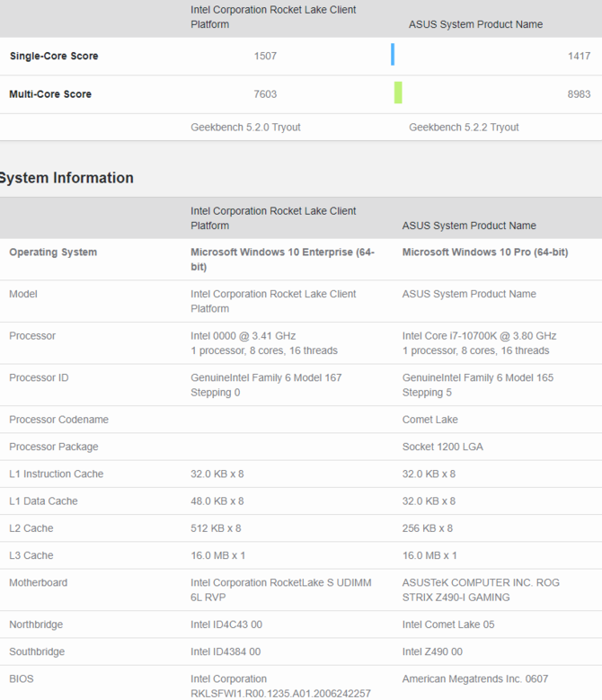Select the Processor row label
This screenshot has height=700, width=602.
(32, 336)
